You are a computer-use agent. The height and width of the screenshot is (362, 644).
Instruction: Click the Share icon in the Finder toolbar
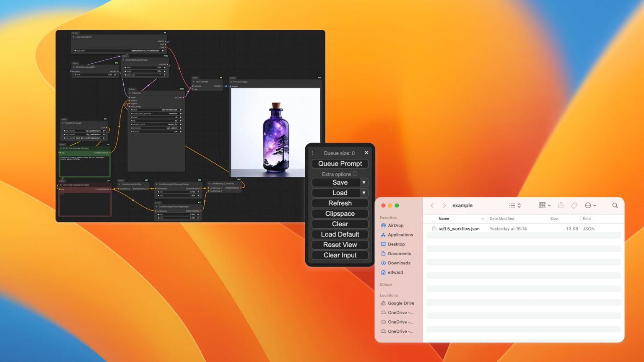(561, 205)
